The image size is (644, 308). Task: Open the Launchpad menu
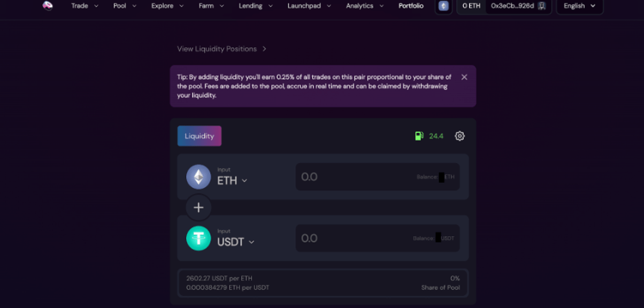309,6
